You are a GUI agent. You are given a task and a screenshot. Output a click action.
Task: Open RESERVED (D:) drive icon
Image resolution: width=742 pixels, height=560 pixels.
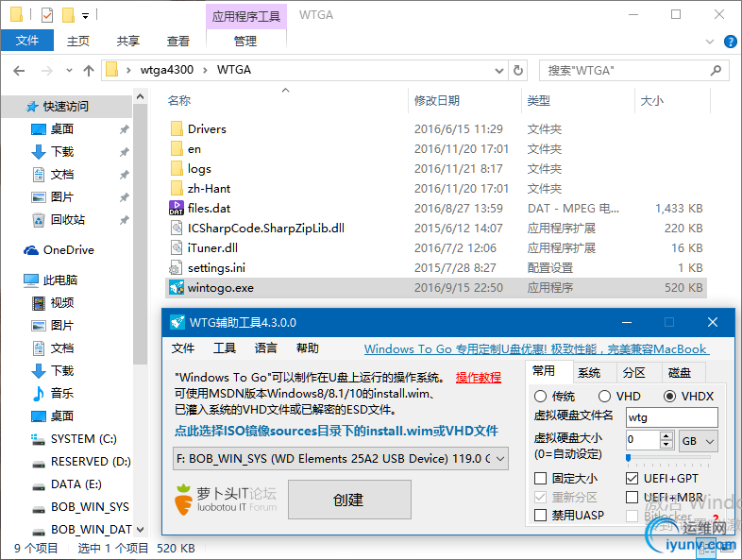pyautogui.click(x=39, y=463)
